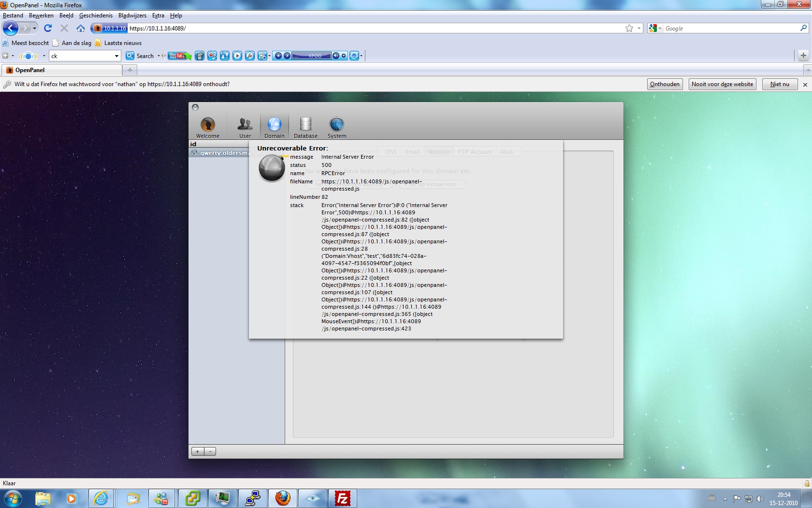
Task: Open the Bladwijzers menu
Action: [132, 15]
